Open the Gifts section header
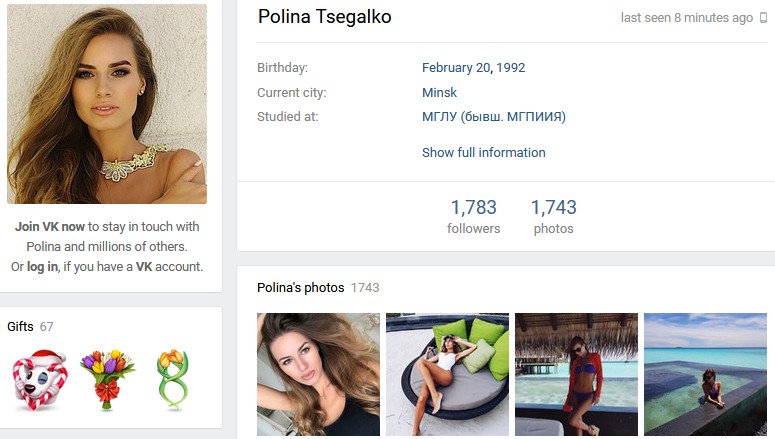 click(21, 327)
